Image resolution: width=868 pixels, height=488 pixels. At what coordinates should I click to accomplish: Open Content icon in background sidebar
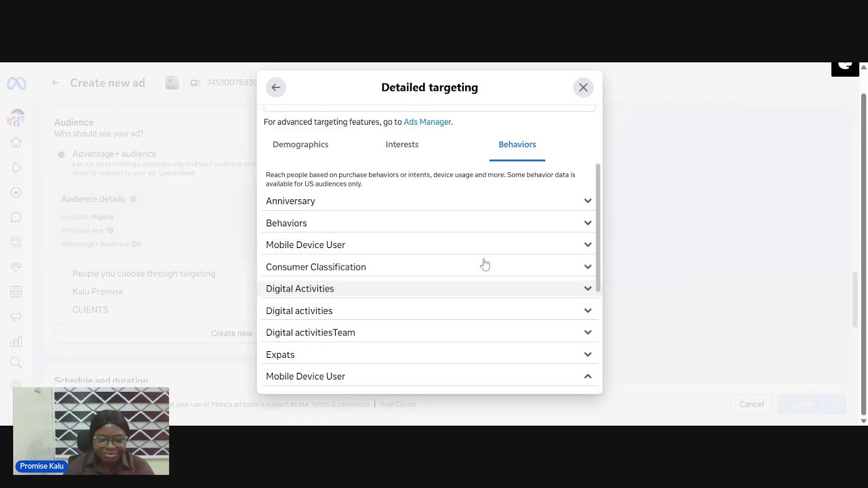(16, 242)
